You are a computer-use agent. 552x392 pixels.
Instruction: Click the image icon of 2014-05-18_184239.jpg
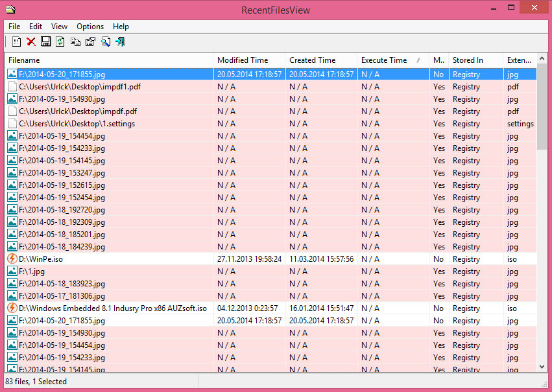[12, 246]
